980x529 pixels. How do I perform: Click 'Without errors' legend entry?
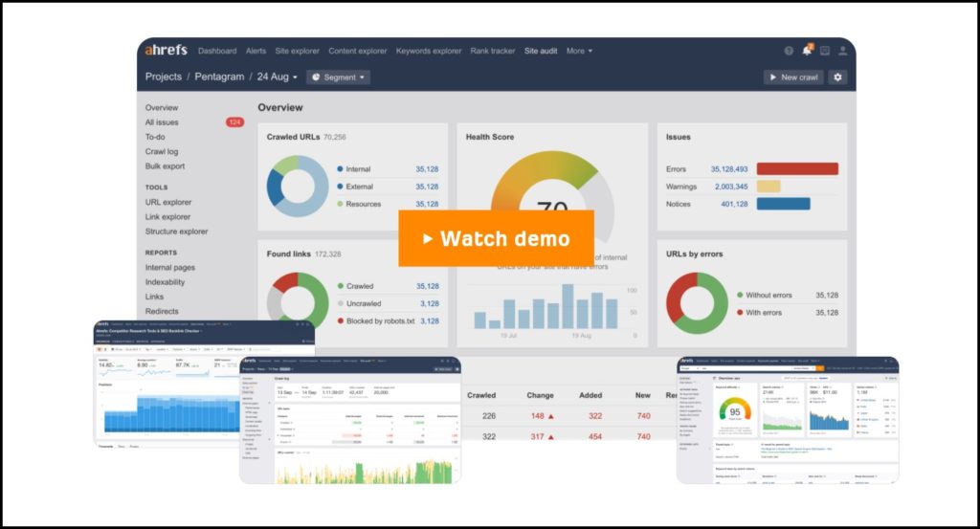(764, 296)
